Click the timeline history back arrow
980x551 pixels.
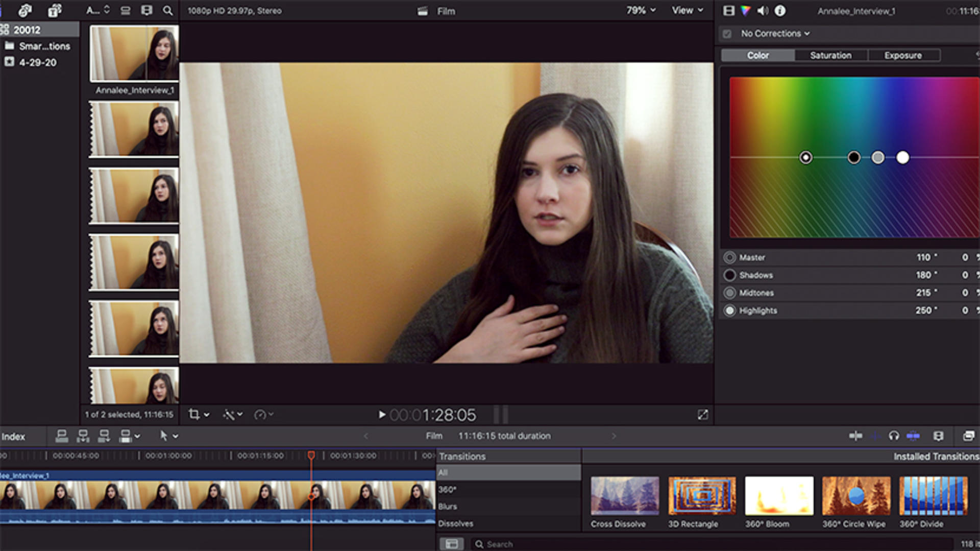click(x=365, y=436)
